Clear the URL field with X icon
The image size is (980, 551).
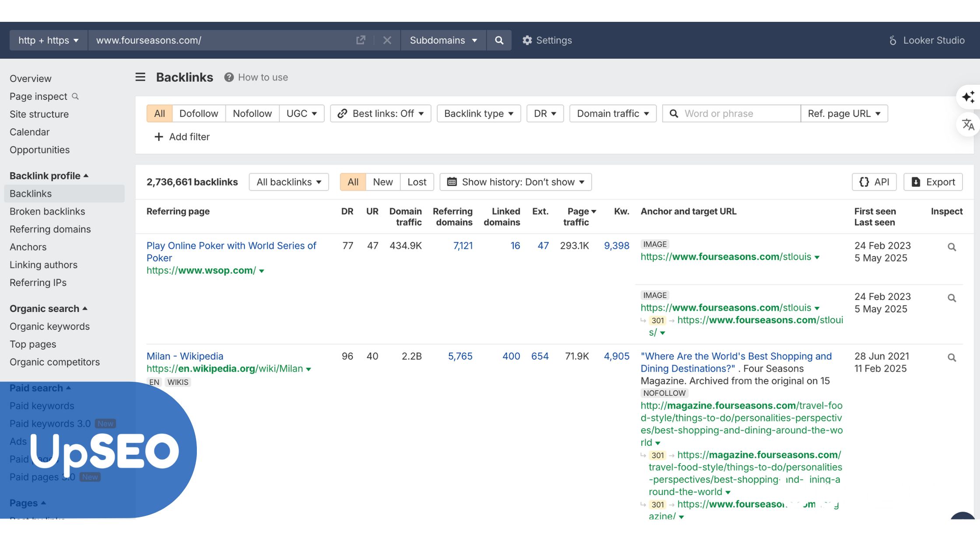pyautogui.click(x=387, y=40)
